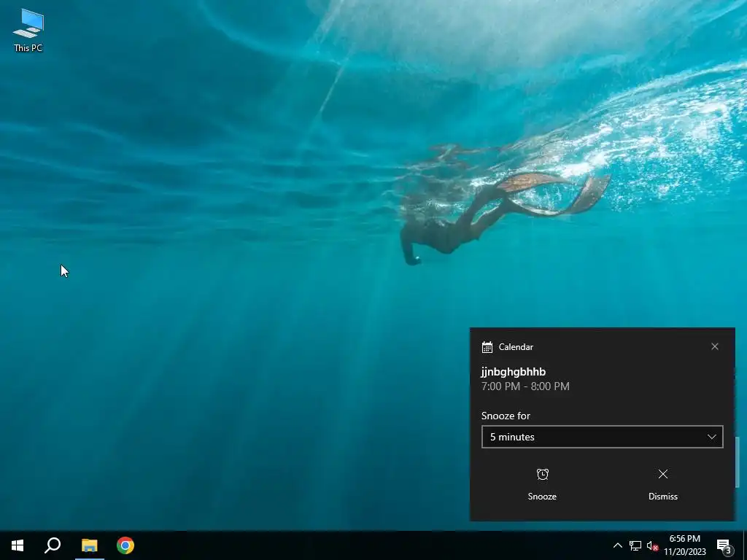This screenshot has width=747, height=560.
Task: Open the This PC desktop icon
Action: (x=28, y=30)
